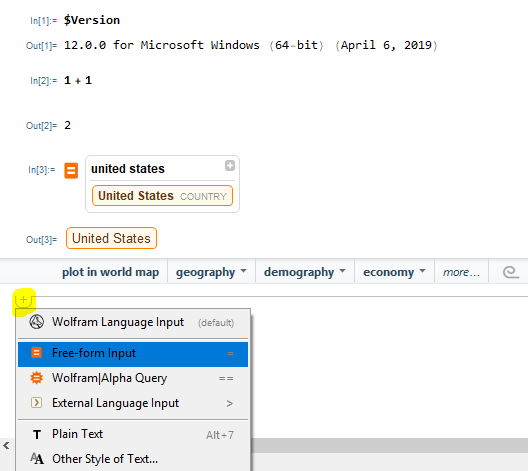This screenshot has width=528, height=471.
Task: Select Free-form Input menu entry
Action: click(133, 354)
